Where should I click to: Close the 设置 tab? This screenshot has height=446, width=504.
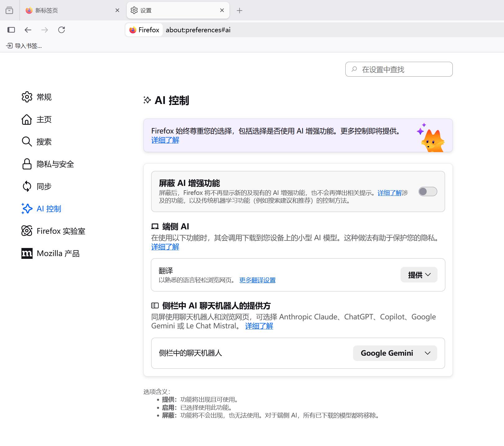click(222, 10)
